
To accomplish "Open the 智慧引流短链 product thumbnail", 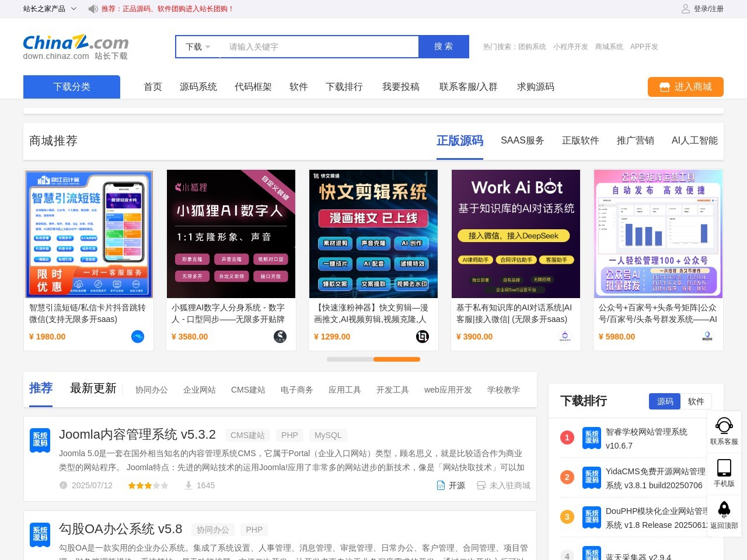I will pyautogui.click(x=89, y=234).
